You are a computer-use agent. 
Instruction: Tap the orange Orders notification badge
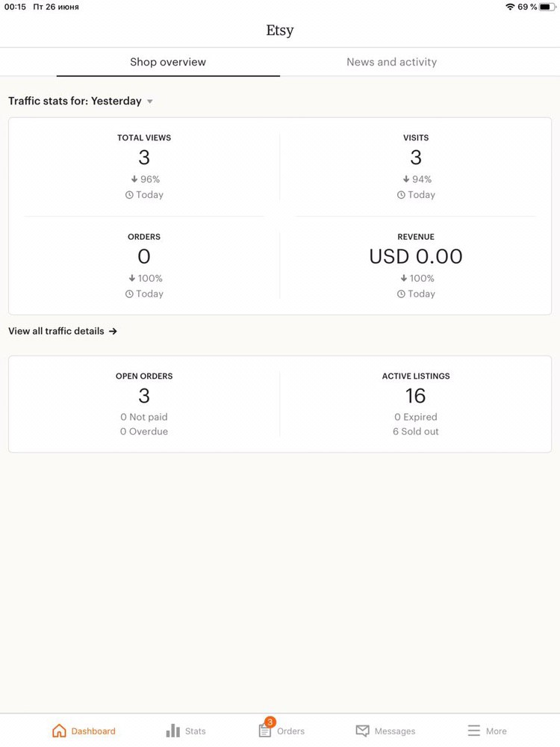pos(270,722)
